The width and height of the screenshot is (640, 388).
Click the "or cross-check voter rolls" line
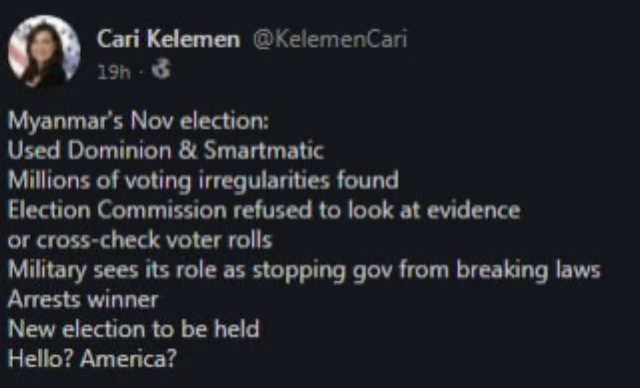(140, 240)
